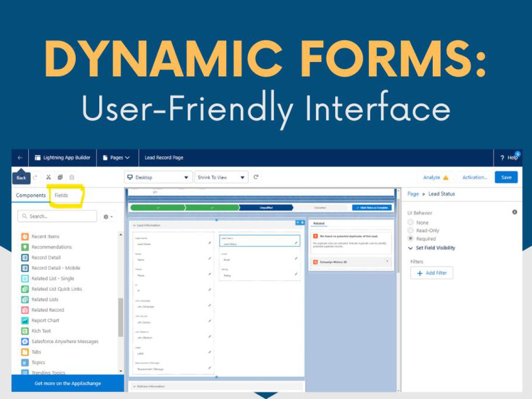The height and width of the screenshot is (399, 532).
Task: Click the Activation button
Action: pos(474,177)
